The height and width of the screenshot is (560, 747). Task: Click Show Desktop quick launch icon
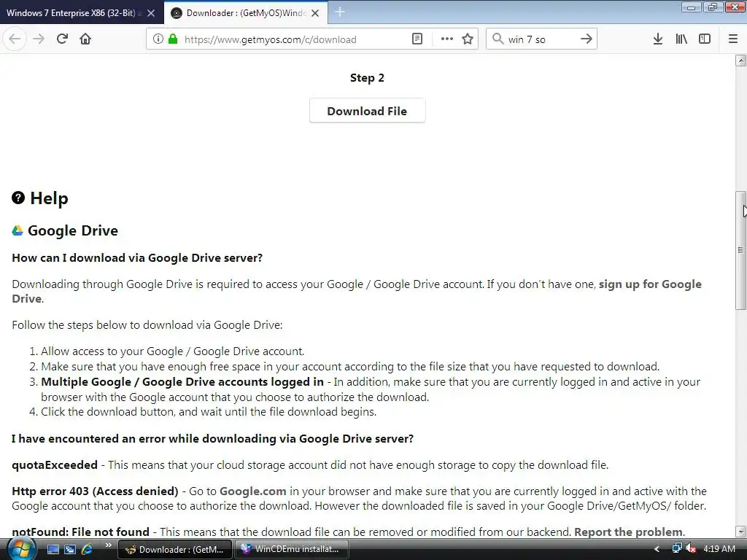[53, 549]
